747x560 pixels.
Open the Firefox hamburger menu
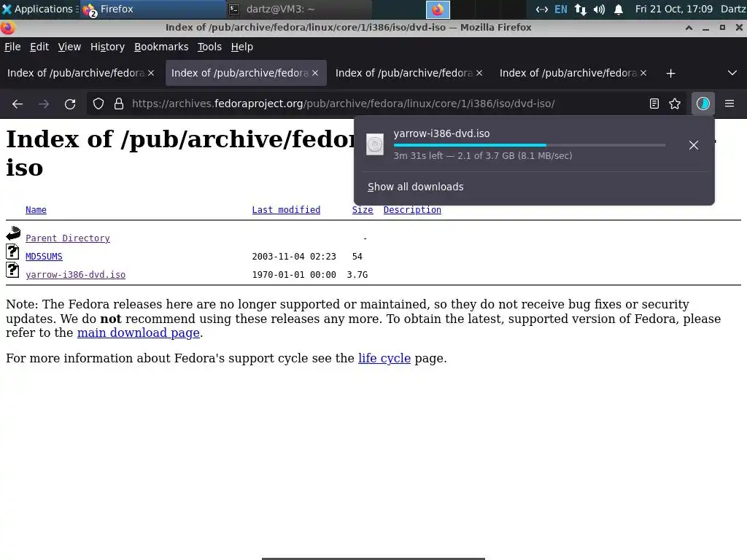click(729, 104)
